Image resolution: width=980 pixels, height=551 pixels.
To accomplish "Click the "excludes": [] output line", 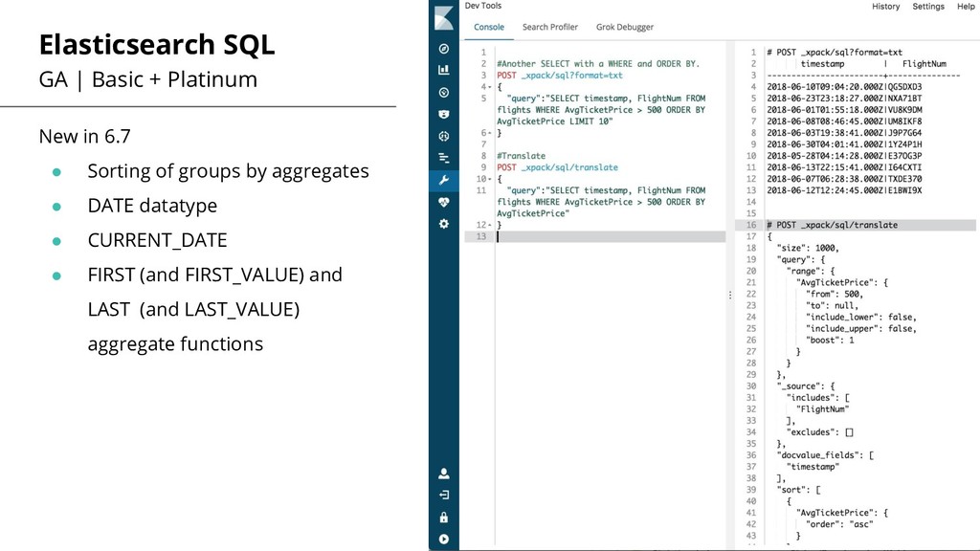I will click(x=820, y=432).
